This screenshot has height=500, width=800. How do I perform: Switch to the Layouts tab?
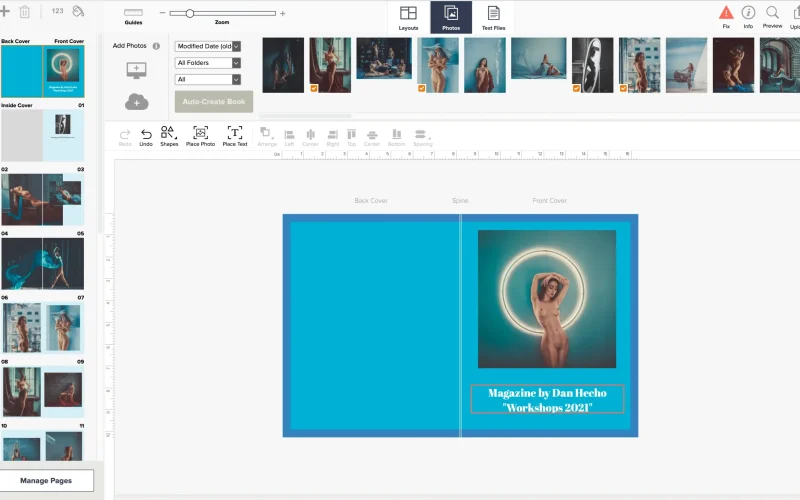pos(408,16)
